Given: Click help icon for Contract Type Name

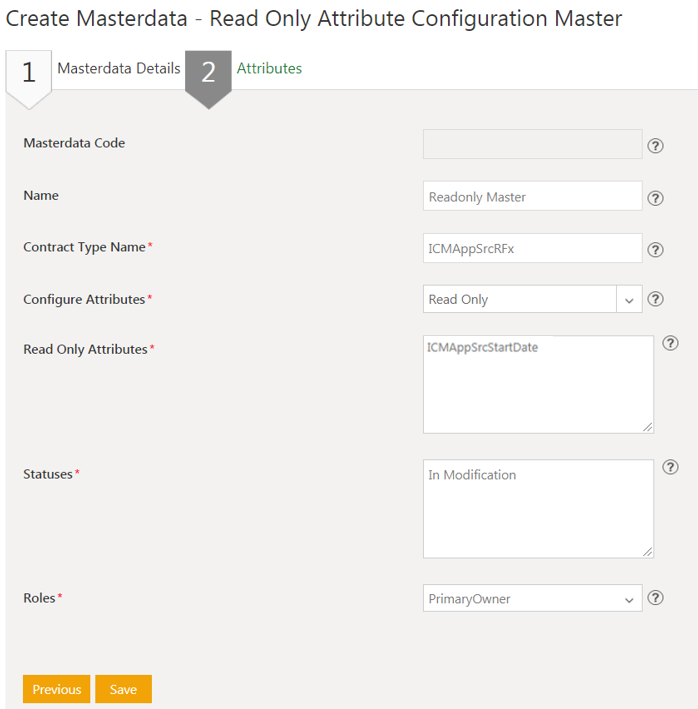Looking at the screenshot, I should pos(656,250).
